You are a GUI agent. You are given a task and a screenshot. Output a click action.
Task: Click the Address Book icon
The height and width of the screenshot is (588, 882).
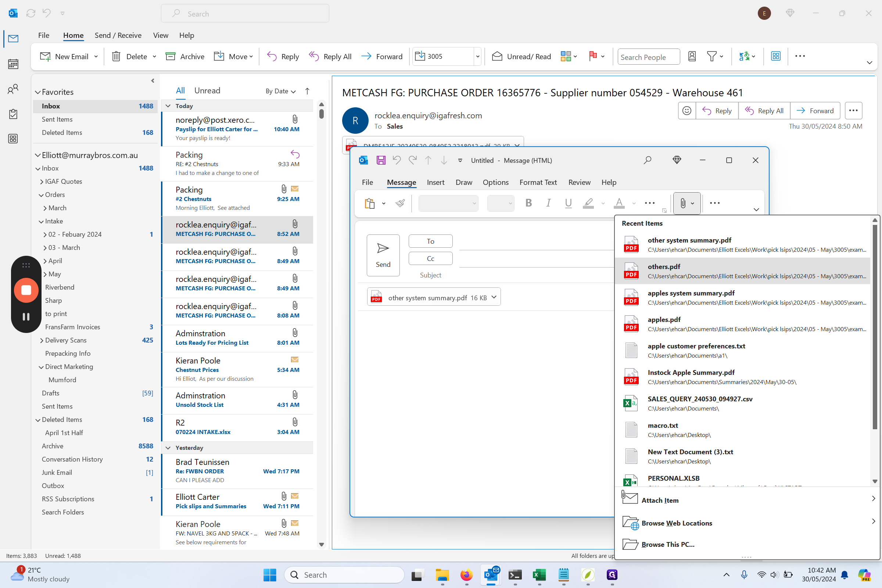[692, 56]
